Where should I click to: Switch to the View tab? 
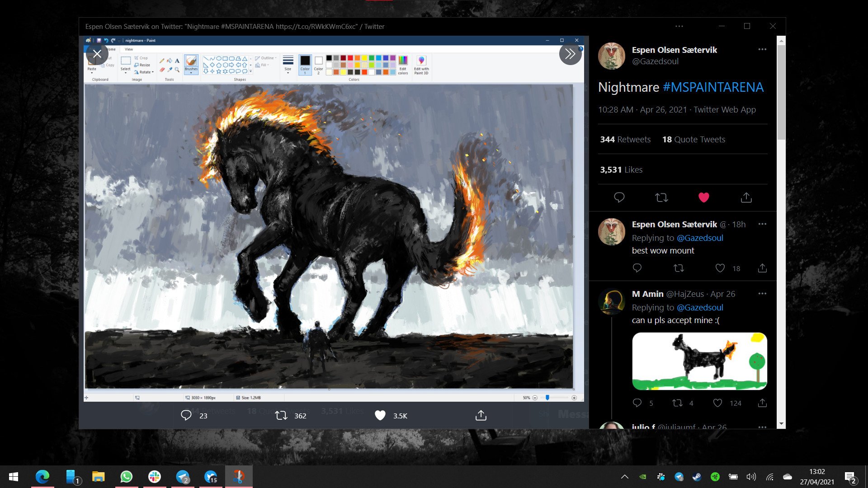tap(128, 49)
